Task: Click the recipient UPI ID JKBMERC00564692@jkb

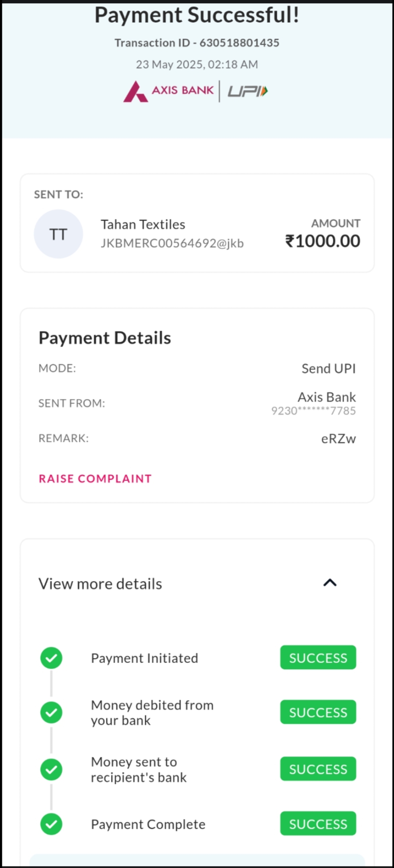Action: (x=172, y=243)
